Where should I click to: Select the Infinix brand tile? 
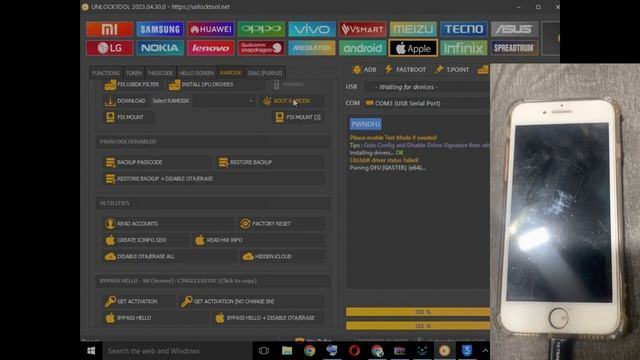pyautogui.click(x=464, y=48)
